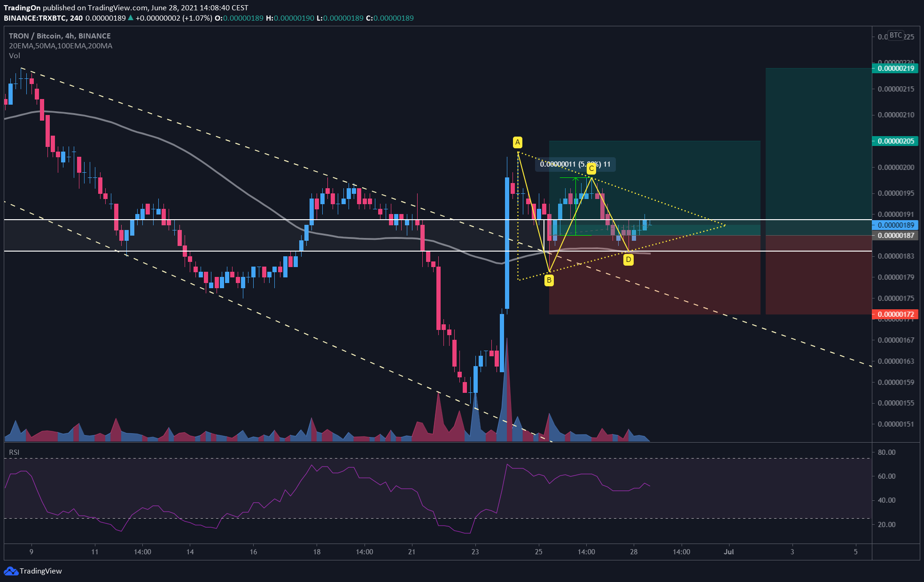
Task: Click the date label 11 on time axis
Action: (94, 552)
